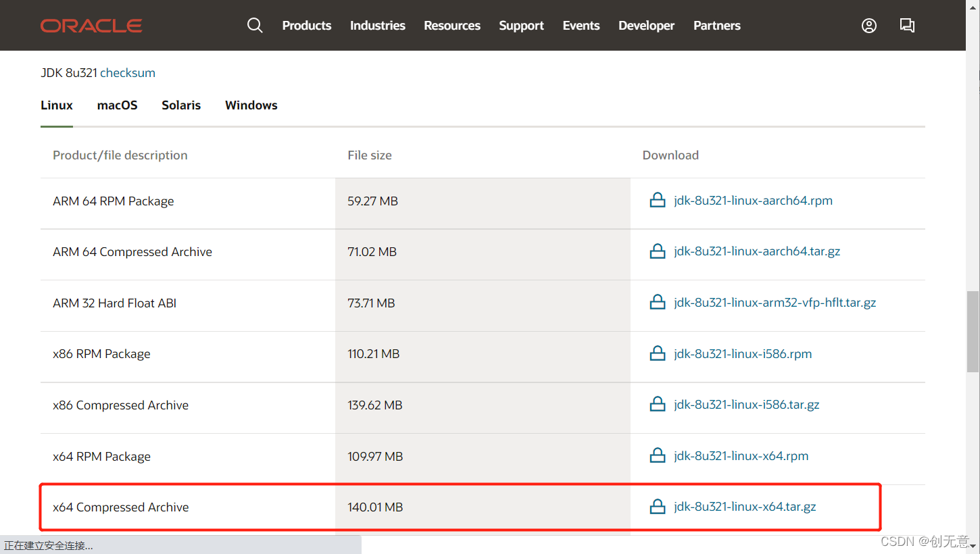980x554 pixels.
Task: Download jdk-8u321-linux-i586.tar.gz
Action: tap(747, 405)
